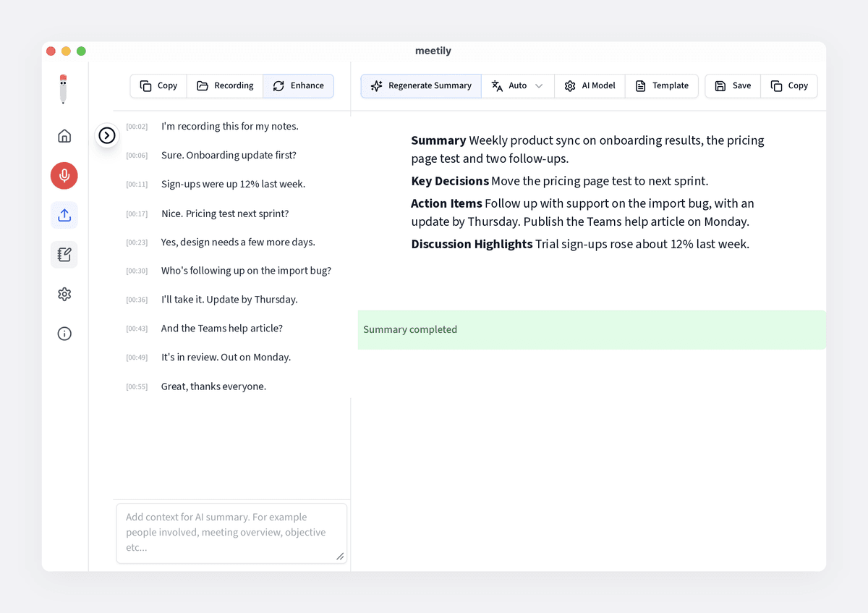Select line "Nice. Pricing test next sprint?"

coord(225,214)
